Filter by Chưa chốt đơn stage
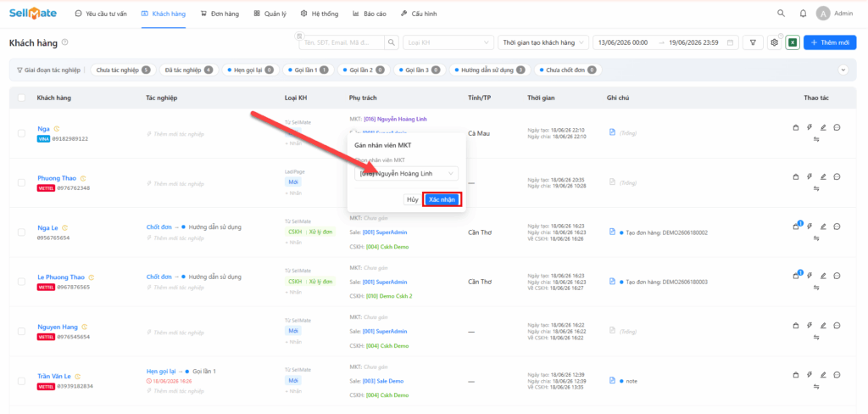This screenshot has height=414, width=868. point(568,70)
